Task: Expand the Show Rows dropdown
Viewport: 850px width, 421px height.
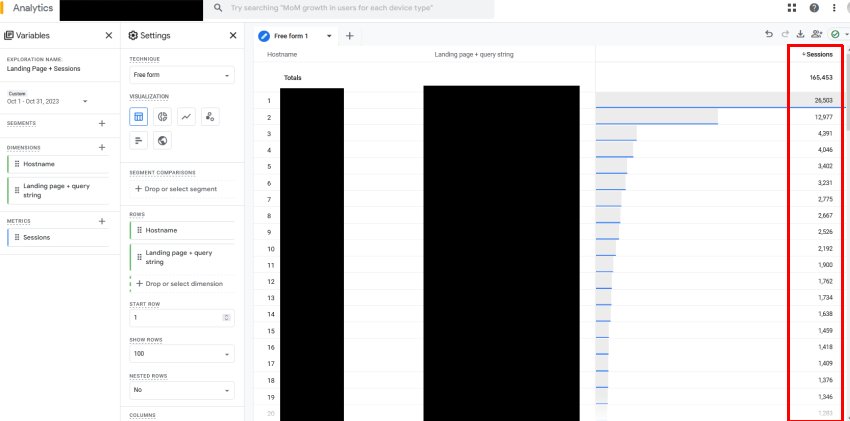Action: (x=181, y=354)
